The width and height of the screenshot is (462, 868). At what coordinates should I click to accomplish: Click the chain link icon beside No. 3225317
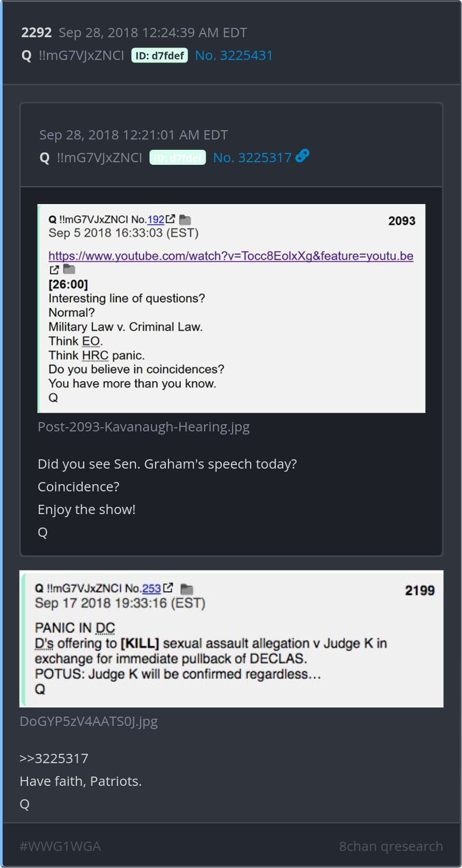(302, 156)
